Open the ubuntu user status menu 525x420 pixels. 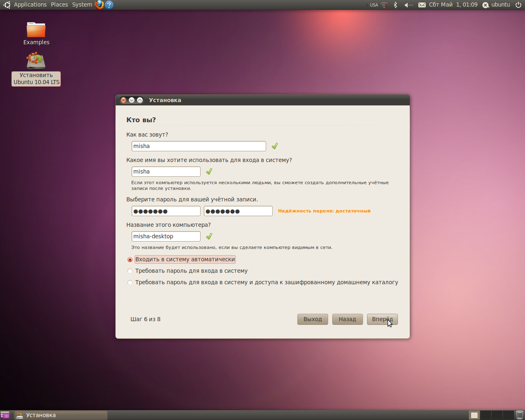point(496,5)
